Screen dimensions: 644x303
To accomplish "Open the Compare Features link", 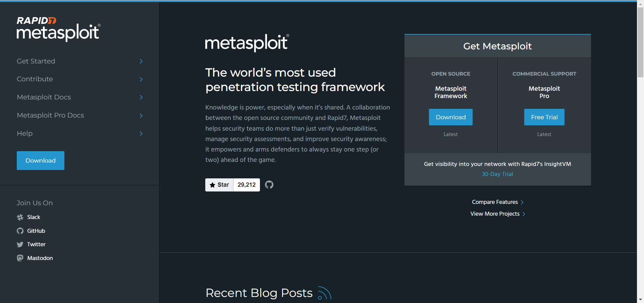I will [x=495, y=202].
